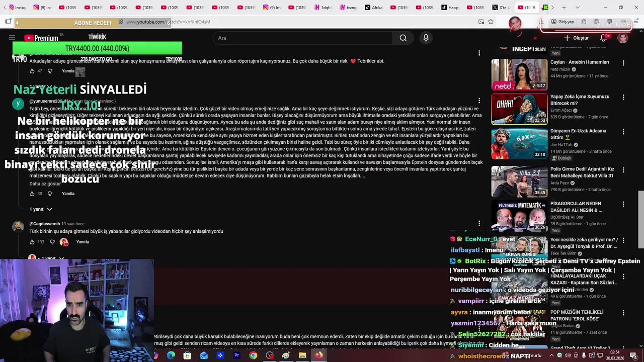Open the Ceylan - Antebin Hamamları thumbnail

click(x=519, y=74)
